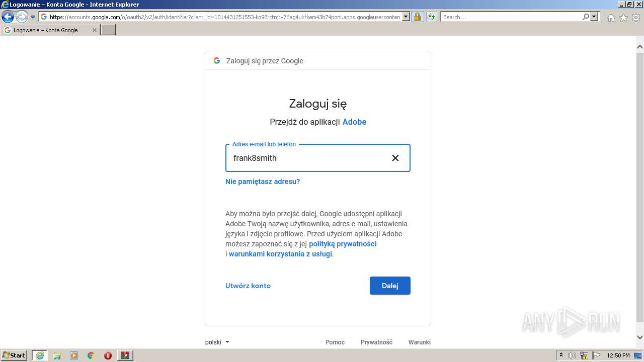Click the Internet Explorer taskbar icon
This screenshot has width=644, height=362.
[x=39, y=355]
